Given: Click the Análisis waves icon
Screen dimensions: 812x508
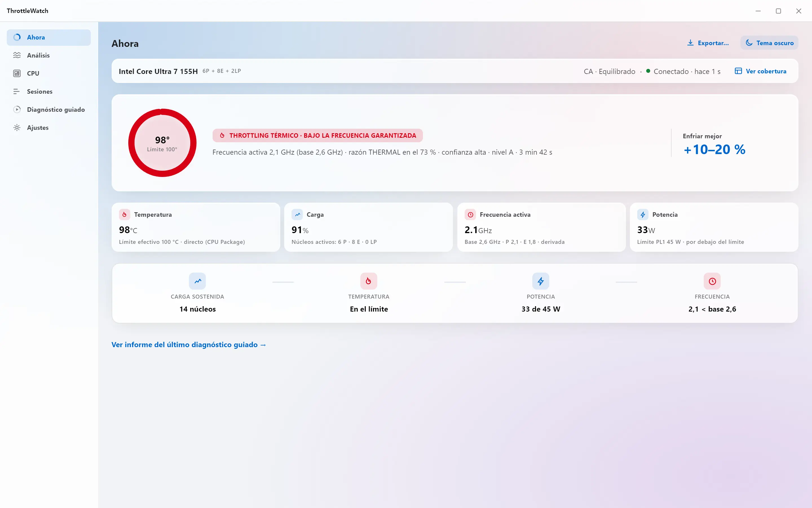Looking at the screenshot, I should (17, 55).
